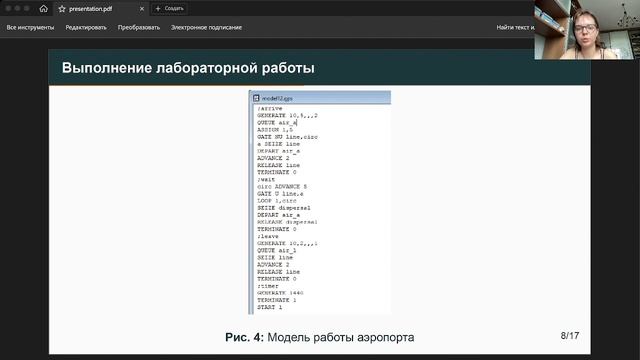640x360 pixels.
Task: Click the page number 8/17
Action: tap(570, 336)
